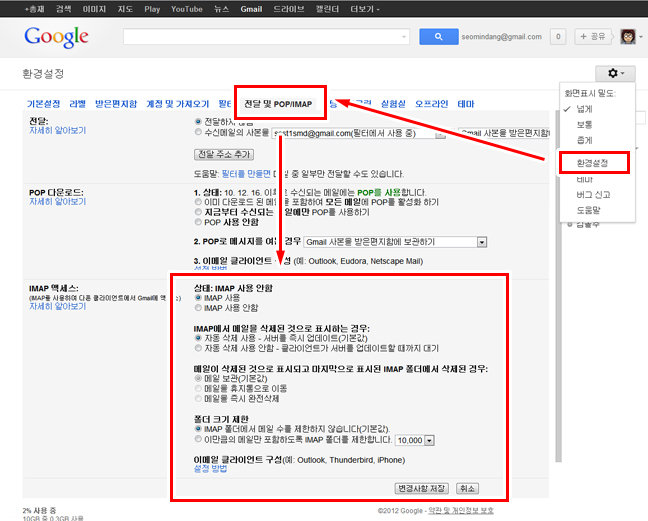Open the 10,000 folder size dropdown
Image resolution: width=648 pixels, height=521 pixels.
coord(415,440)
